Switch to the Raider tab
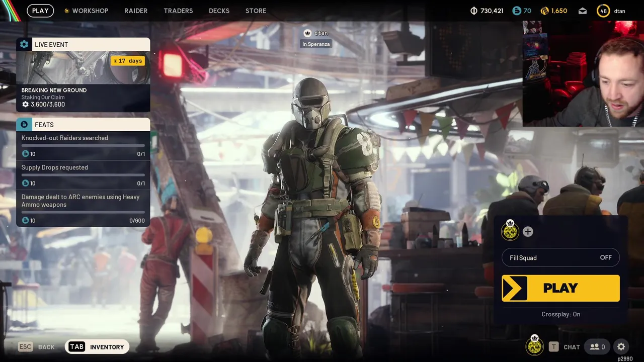 point(136,11)
